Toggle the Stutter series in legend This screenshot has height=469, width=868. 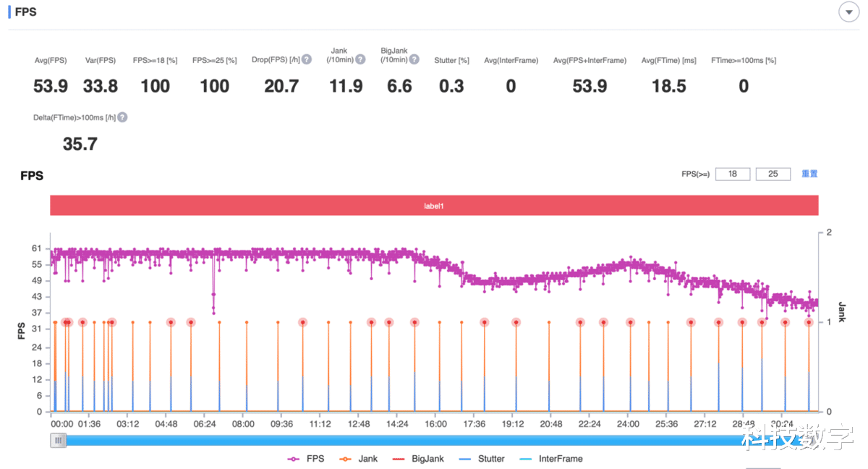482,459
